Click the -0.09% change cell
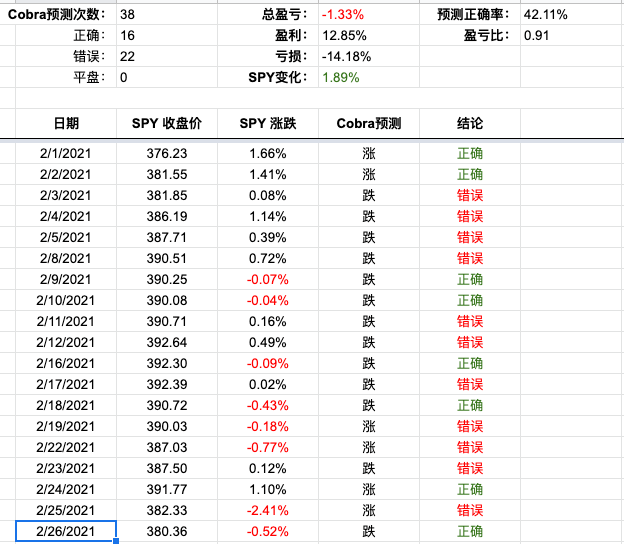 coord(268,363)
